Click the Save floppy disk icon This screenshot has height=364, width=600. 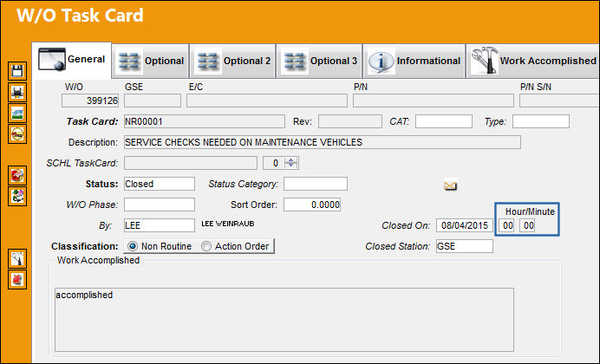(x=17, y=71)
